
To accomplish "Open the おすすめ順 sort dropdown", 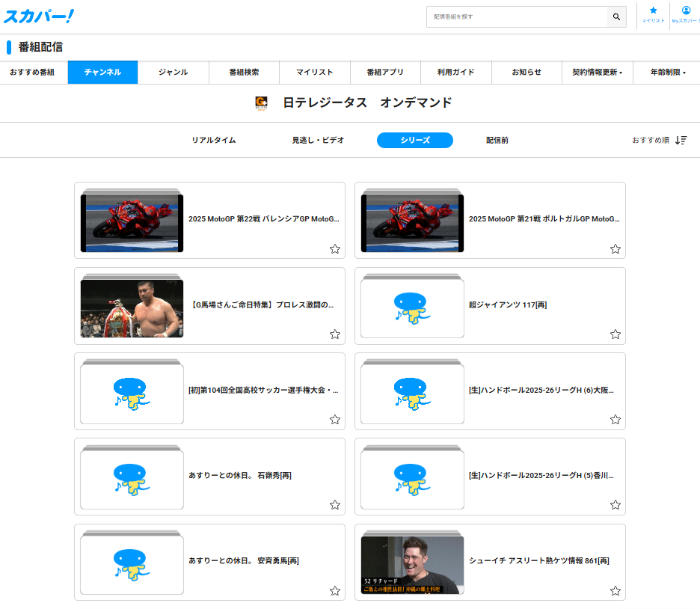I will click(x=651, y=140).
